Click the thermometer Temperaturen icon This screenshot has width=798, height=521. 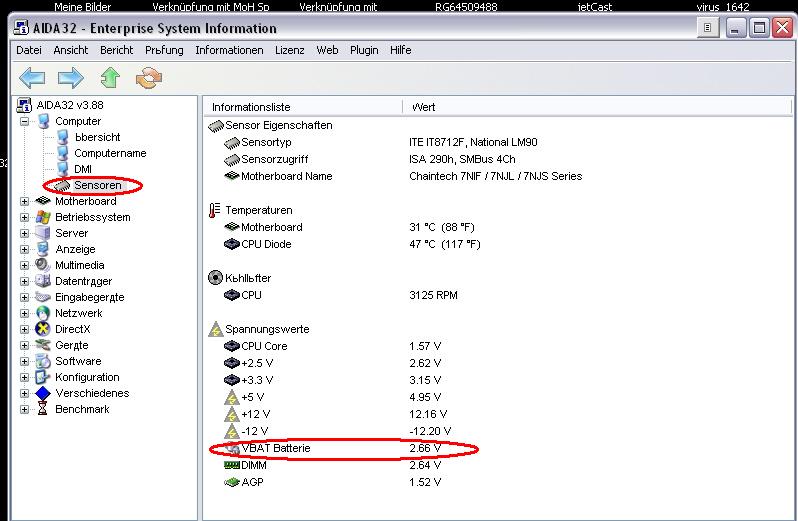[215, 210]
